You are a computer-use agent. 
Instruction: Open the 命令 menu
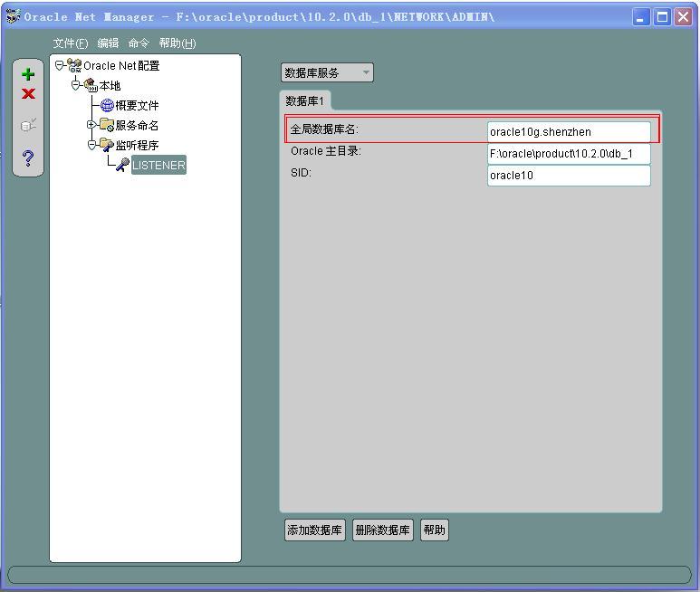(139, 43)
